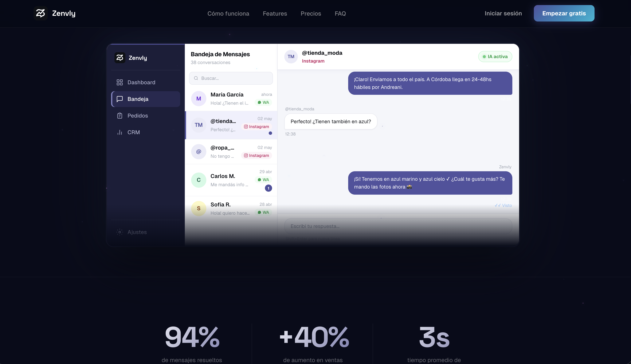Click the @ avatar of @ropa_ conversation
This screenshot has width=631, height=364.
(199, 151)
